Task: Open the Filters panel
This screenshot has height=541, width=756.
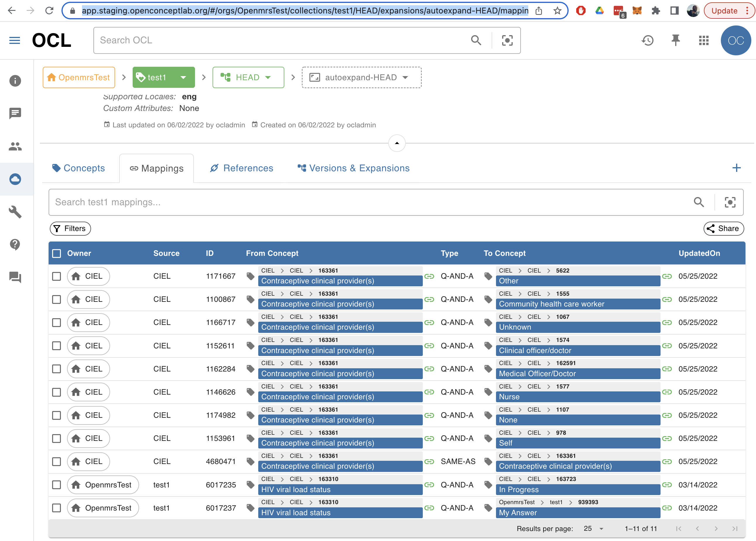Action: coord(70,229)
